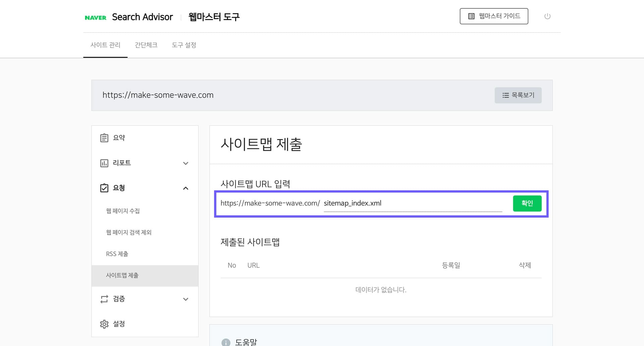644x346 pixels.
Task: Click the power/logout icon top right
Action: [x=547, y=16]
